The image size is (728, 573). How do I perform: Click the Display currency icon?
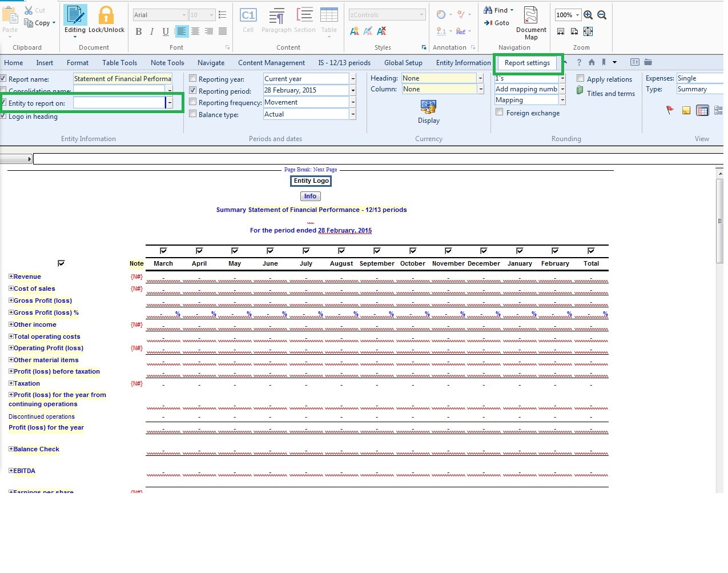pyautogui.click(x=428, y=107)
